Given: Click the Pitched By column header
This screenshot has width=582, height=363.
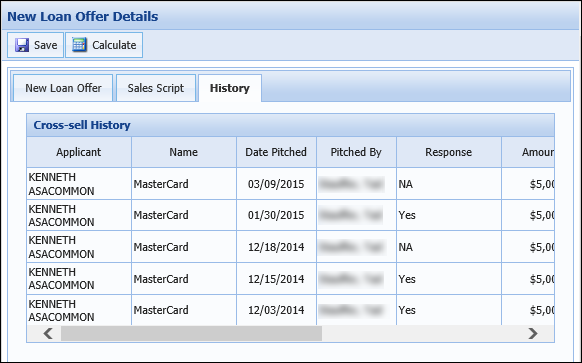Looking at the screenshot, I should (356, 152).
